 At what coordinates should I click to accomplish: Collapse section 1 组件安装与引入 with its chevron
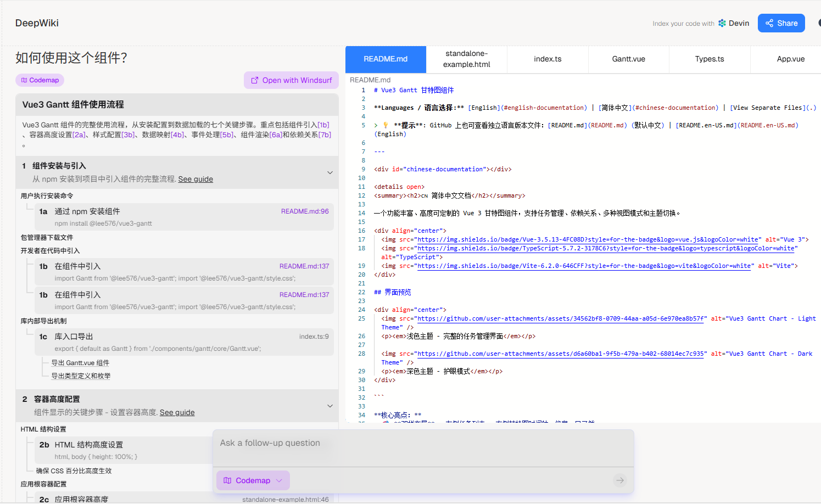tap(330, 172)
